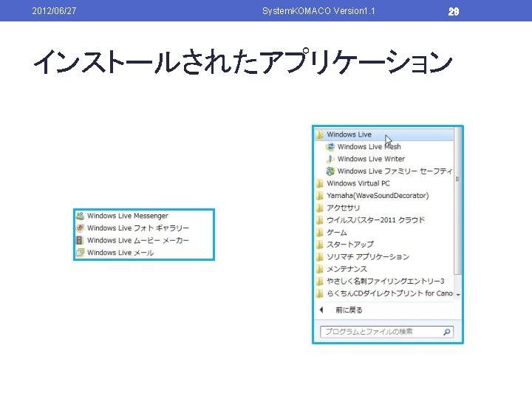Open Windows Live Mesh icon
532x399 pixels.
pyautogui.click(x=330, y=147)
